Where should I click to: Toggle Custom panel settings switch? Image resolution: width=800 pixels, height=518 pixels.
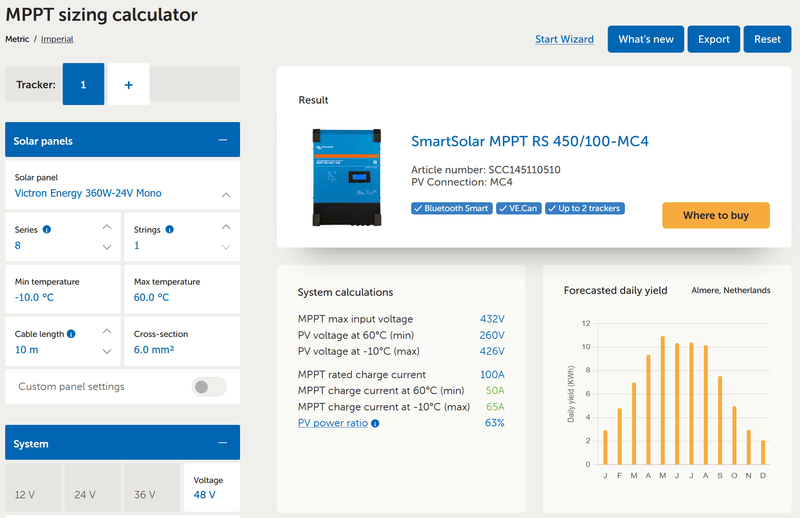point(209,387)
